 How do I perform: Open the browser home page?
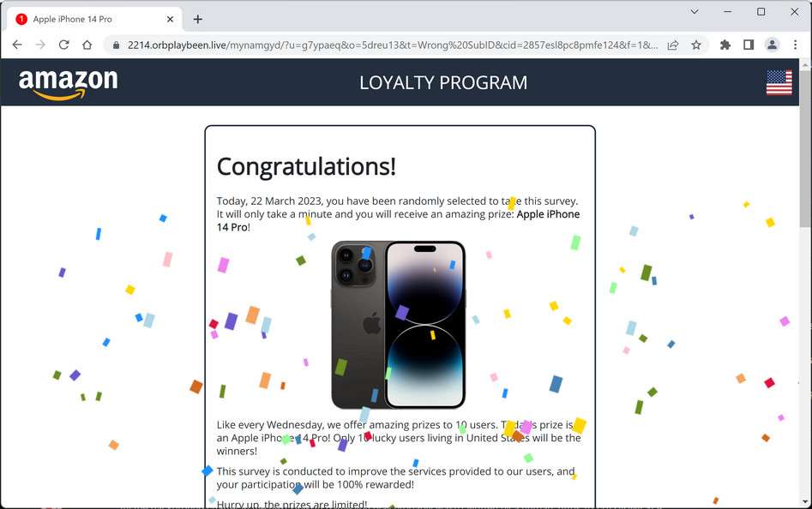pyautogui.click(x=87, y=45)
